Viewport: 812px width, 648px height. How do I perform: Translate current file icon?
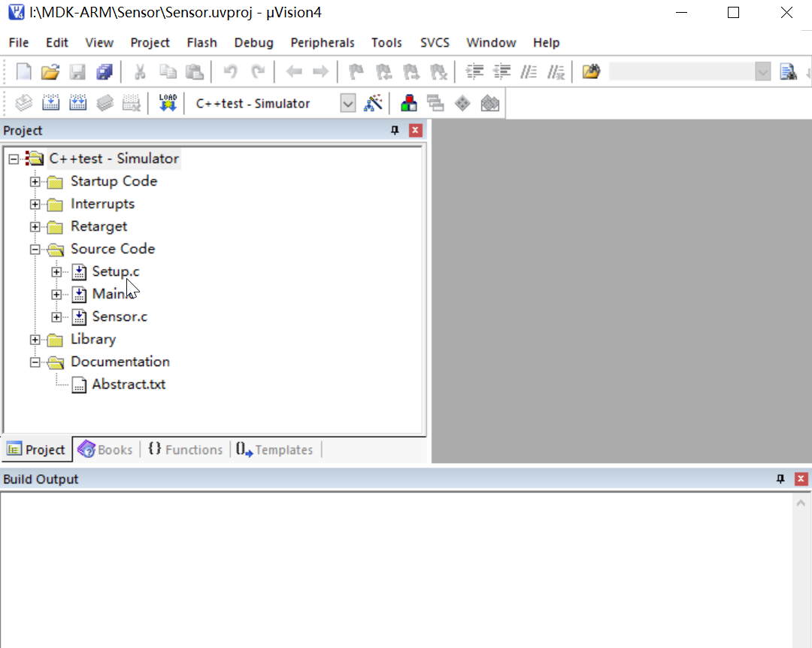click(23, 103)
